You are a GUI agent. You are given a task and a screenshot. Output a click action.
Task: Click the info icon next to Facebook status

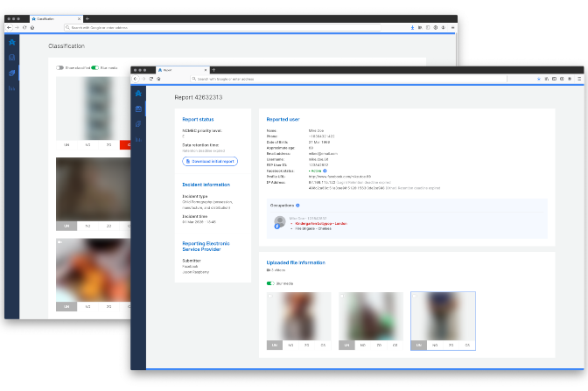[325, 171]
